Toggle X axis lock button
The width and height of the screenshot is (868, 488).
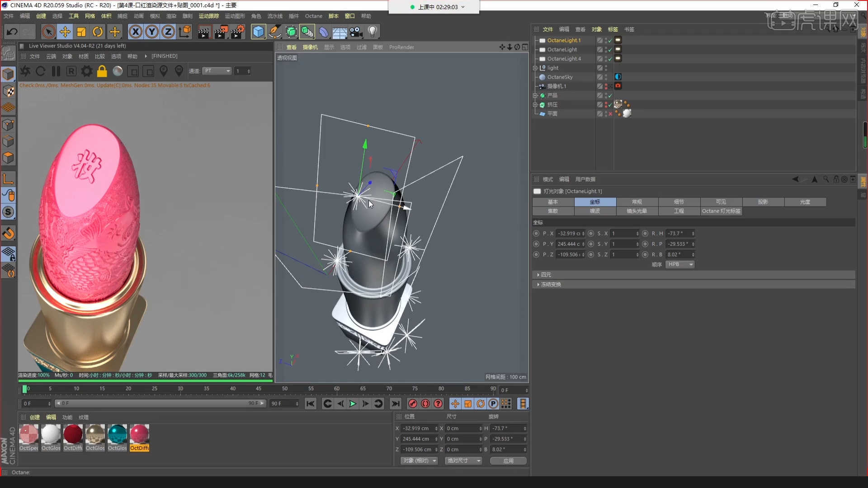[x=135, y=32]
